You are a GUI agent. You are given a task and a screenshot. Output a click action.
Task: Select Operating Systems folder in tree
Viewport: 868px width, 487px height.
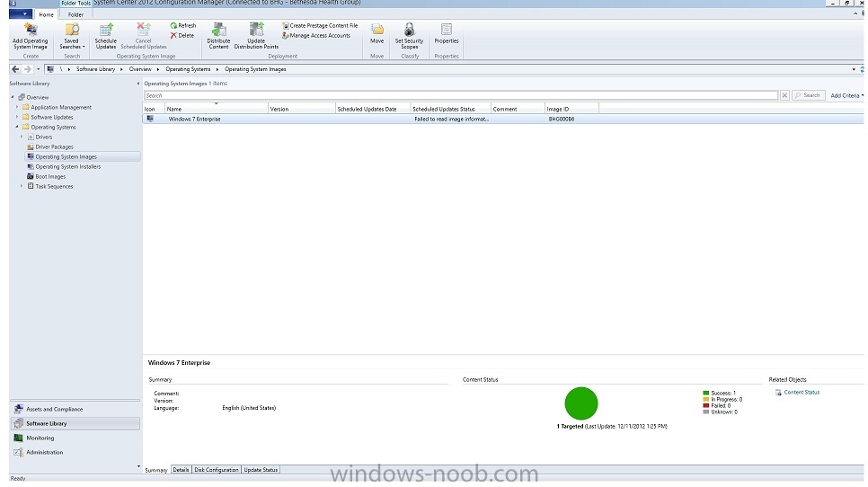coord(53,128)
